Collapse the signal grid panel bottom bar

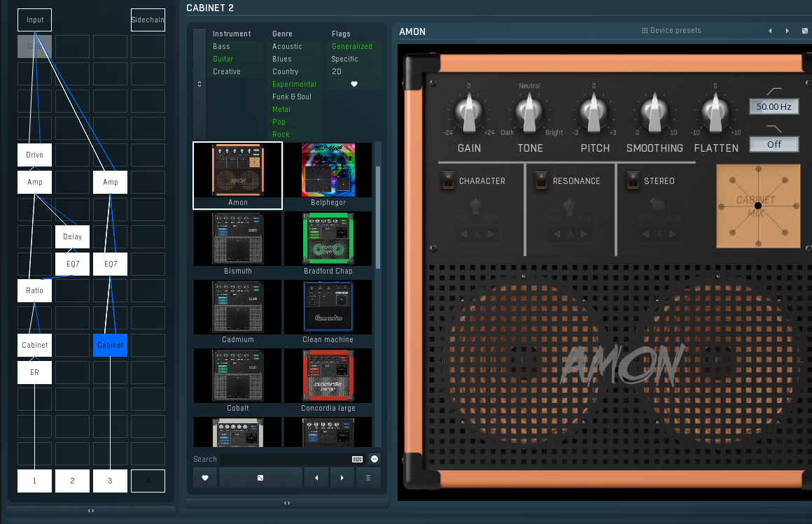(x=91, y=511)
